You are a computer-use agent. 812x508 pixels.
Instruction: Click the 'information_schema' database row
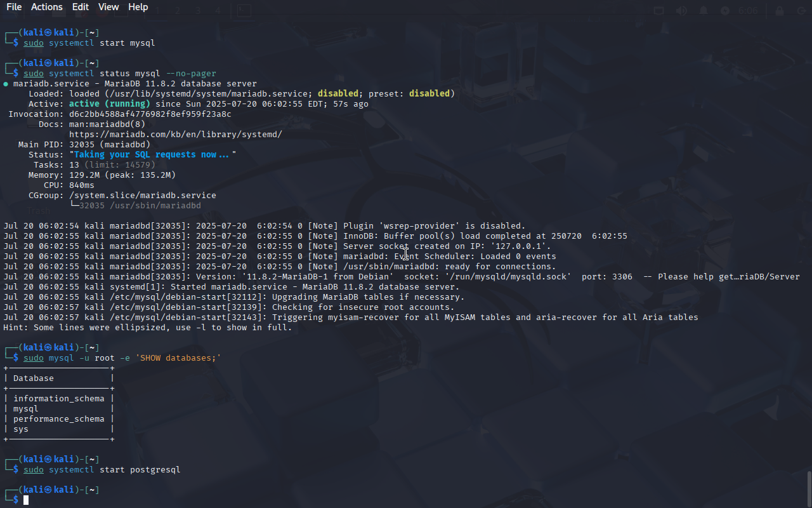(59, 399)
